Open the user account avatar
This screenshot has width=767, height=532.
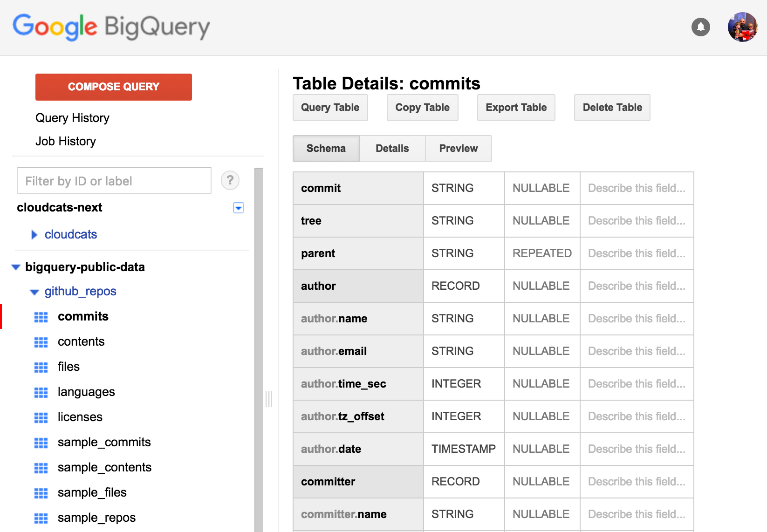(742, 27)
